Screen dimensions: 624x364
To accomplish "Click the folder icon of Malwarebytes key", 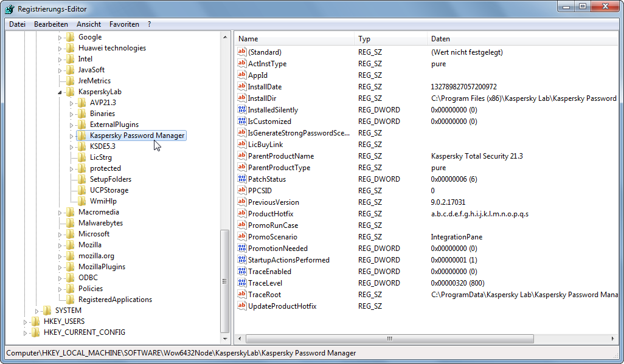I will (70, 223).
